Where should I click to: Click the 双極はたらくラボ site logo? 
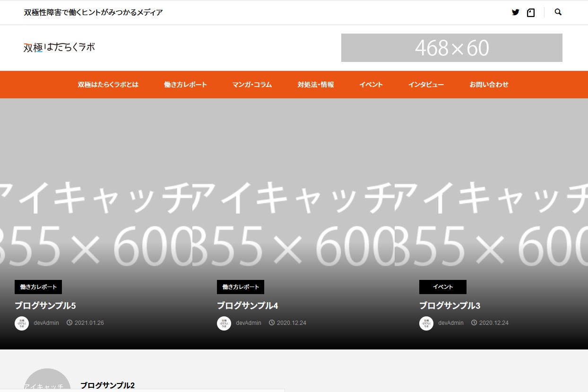click(59, 47)
